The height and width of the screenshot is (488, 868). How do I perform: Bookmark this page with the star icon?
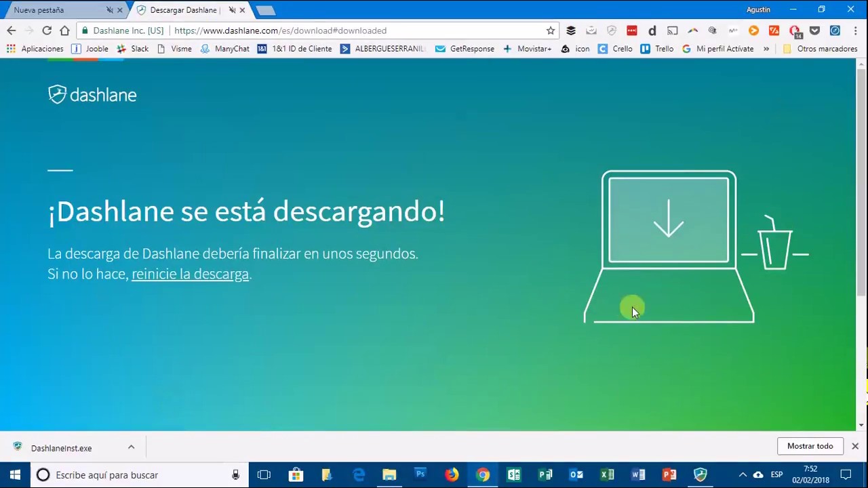[x=551, y=30]
